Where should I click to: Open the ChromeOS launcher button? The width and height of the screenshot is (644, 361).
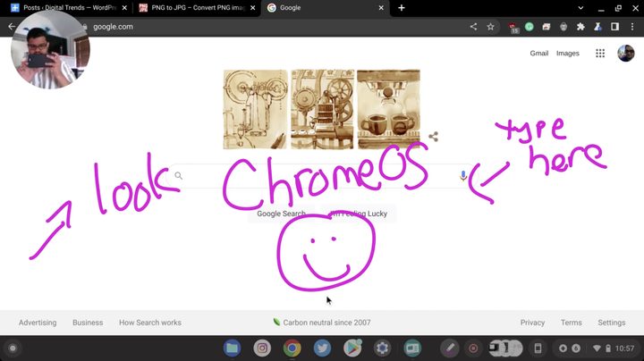[x=13, y=348]
